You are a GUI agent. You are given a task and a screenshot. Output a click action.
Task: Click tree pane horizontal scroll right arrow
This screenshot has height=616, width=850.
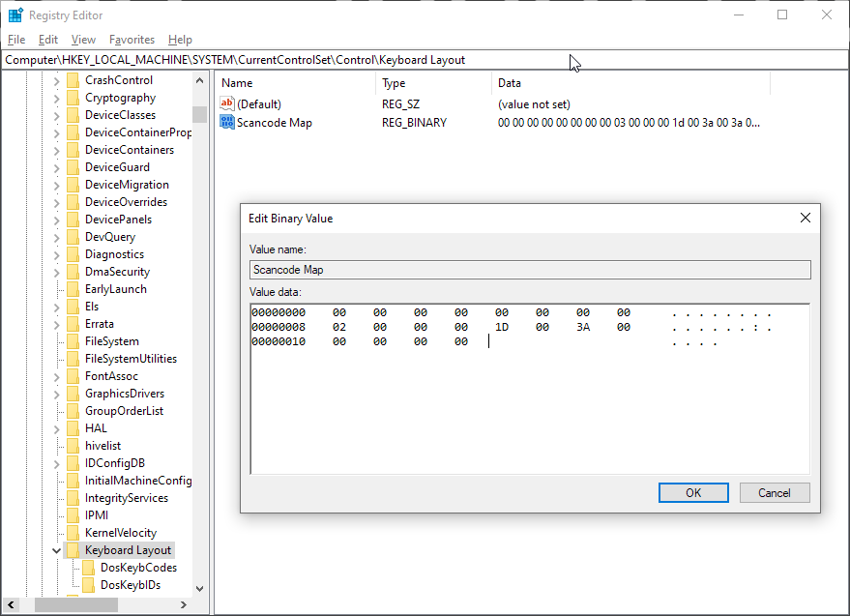pyautogui.click(x=184, y=604)
